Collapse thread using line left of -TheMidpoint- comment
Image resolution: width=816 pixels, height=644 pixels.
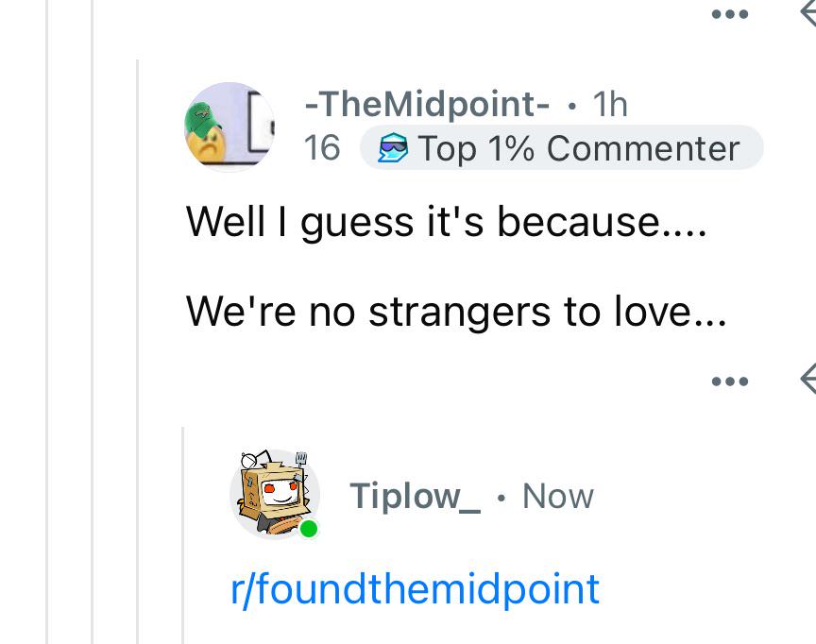tap(138, 351)
